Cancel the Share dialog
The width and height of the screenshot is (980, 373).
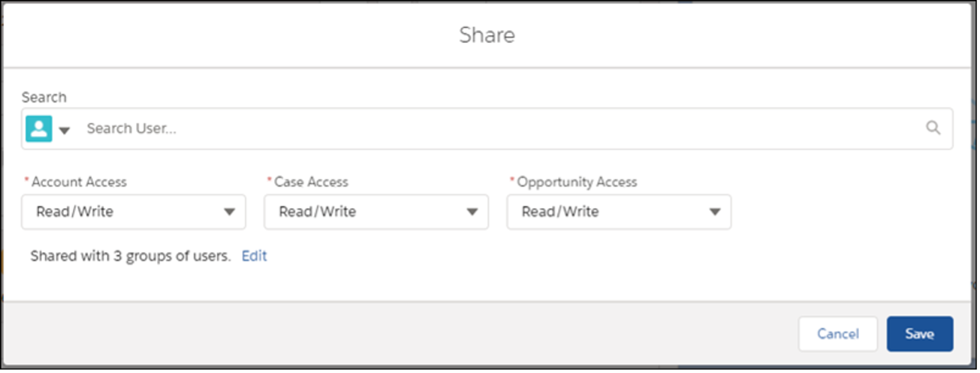pos(838,334)
